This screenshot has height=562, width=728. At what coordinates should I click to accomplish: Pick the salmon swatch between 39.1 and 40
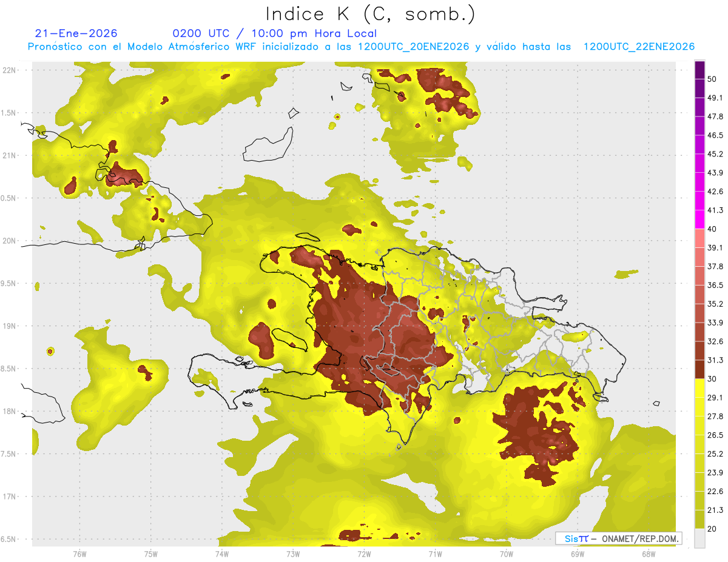pyautogui.click(x=700, y=238)
